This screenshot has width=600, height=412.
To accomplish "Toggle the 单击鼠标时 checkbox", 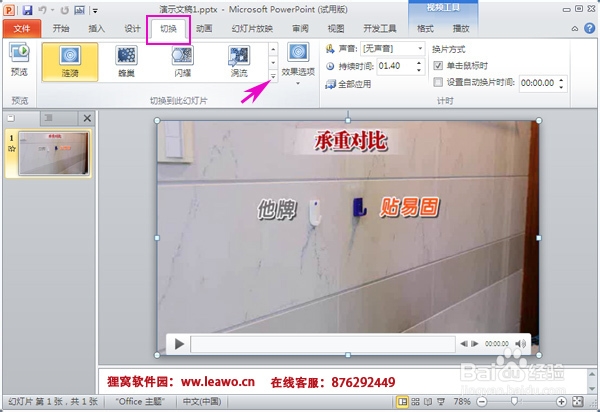I will (x=438, y=65).
